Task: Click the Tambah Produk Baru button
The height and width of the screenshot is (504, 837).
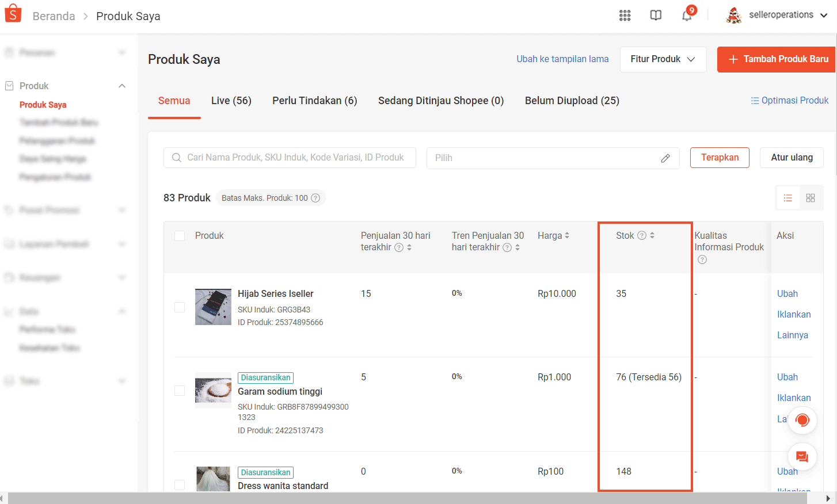Action: pyautogui.click(x=777, y=59)
